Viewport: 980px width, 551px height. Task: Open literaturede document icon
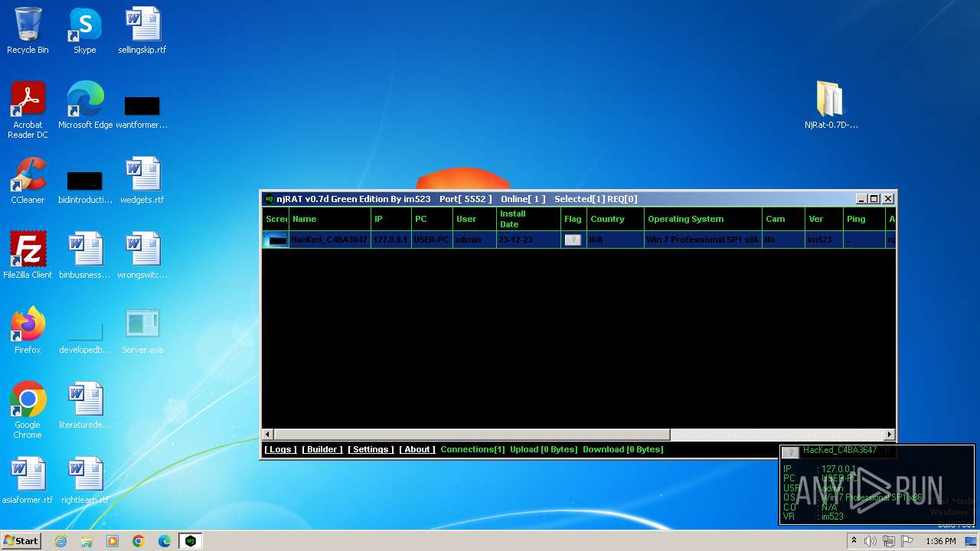coord(85,406)
